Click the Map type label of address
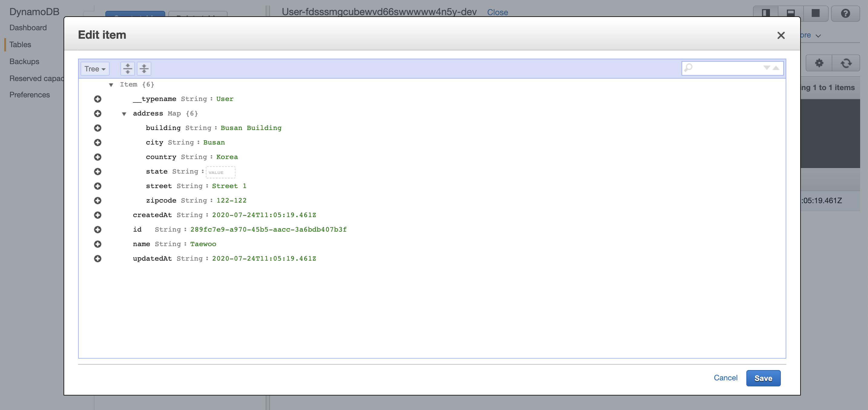 [174, 113]
